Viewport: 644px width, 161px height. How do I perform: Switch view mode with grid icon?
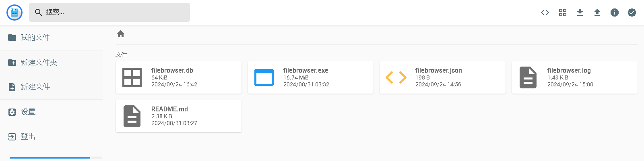point(563,13)
